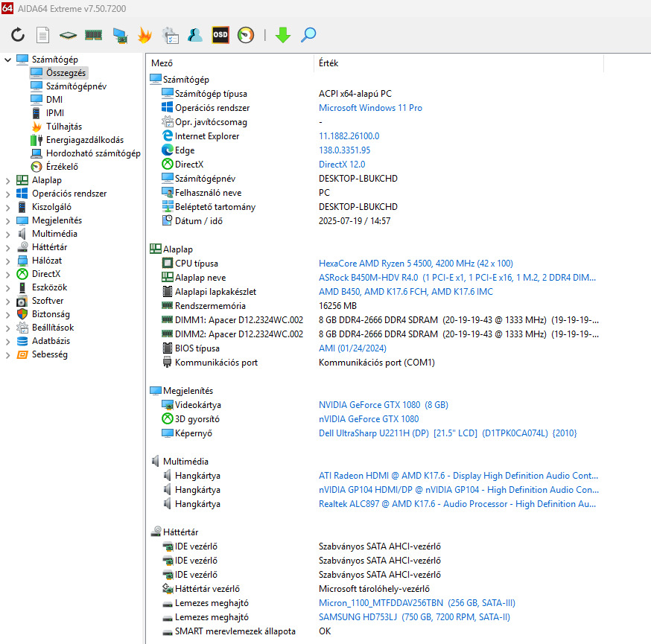Click the magnifier search icon
The height and width of the screenshot is (644, 651).
tap(308, 35)
